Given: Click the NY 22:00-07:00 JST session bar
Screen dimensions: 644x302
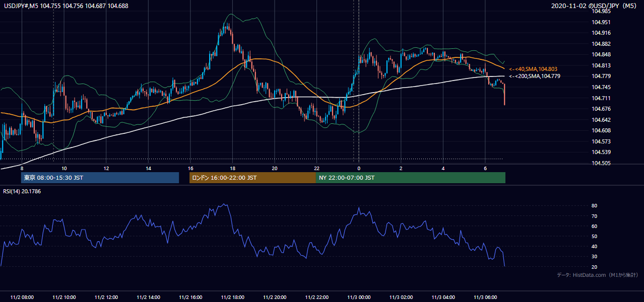Looking at the screenshot, I should 411,178.
